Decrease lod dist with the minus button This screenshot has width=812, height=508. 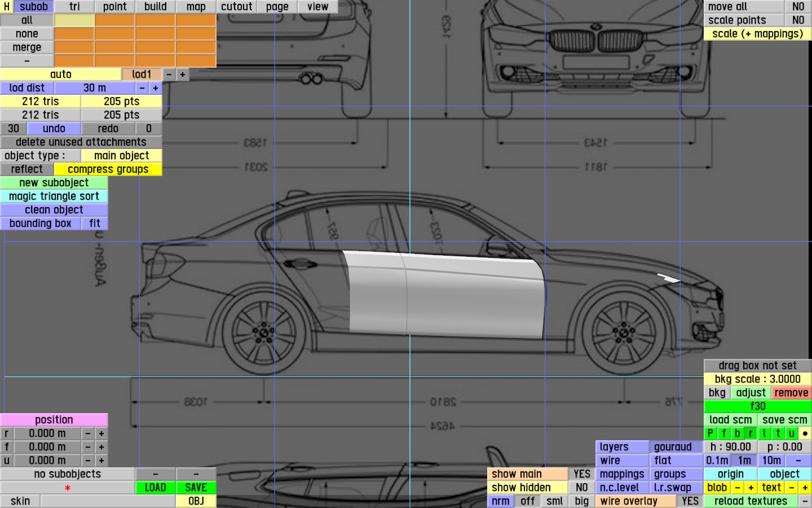pos(142,88)
